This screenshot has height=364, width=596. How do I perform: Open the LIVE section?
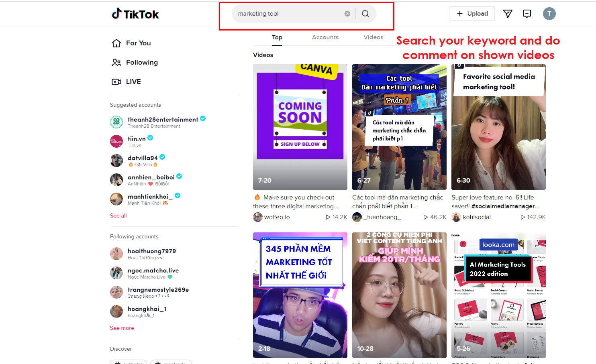click(x=133, y=81)
